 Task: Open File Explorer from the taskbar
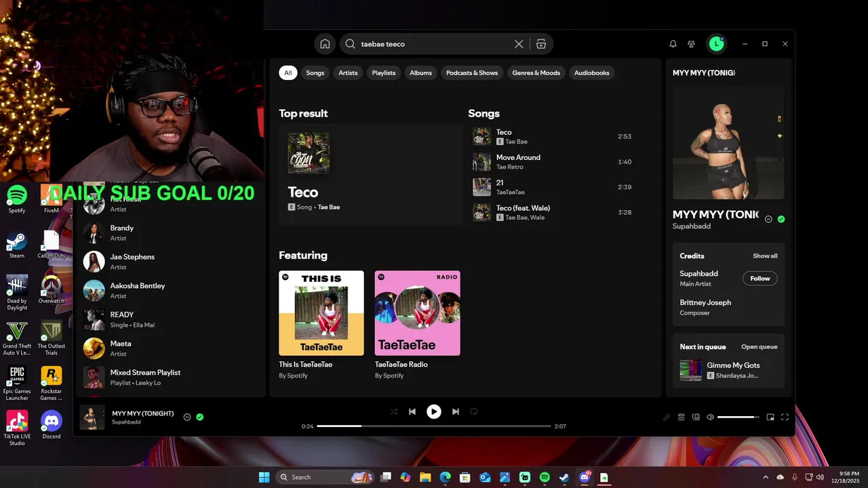point(425,477)
